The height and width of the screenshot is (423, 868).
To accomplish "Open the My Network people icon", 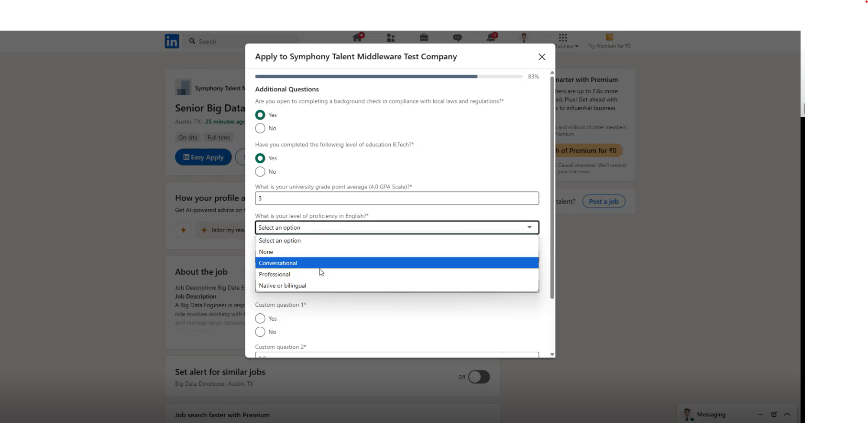I will coord(391,38).
